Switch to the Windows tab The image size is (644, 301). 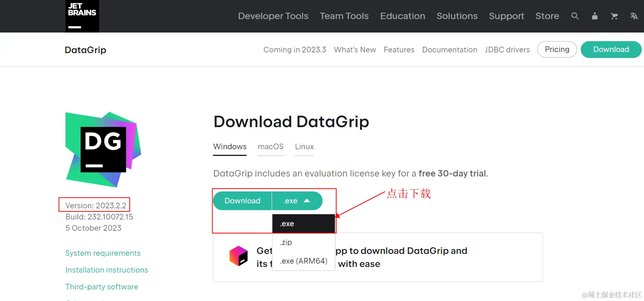pos(230,147)
